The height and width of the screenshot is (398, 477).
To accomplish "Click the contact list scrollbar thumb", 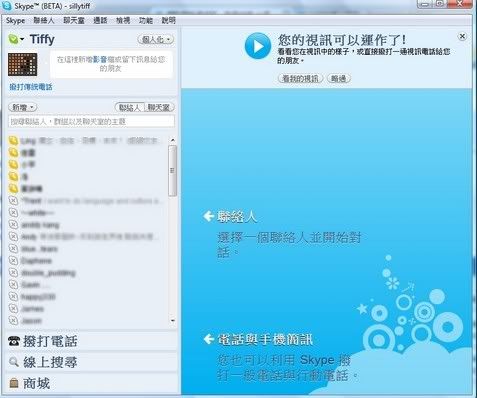I will [x=172, y=171].
